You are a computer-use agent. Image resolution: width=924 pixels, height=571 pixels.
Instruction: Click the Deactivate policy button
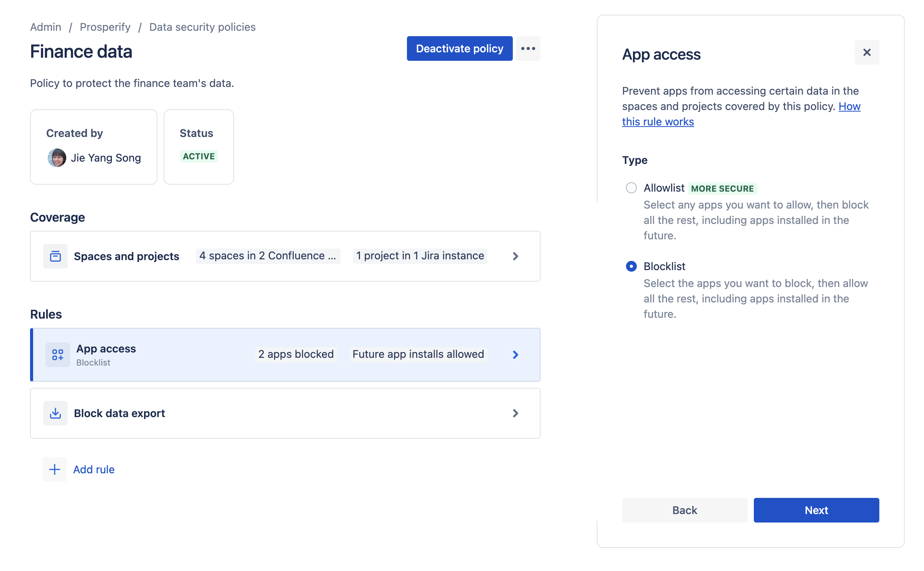pos(460,47)
